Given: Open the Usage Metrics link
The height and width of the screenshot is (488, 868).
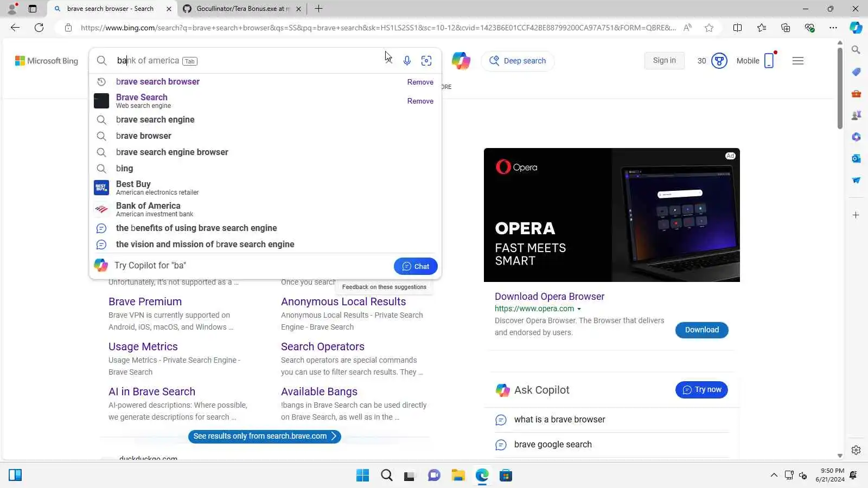Looking at the screenshot, I should [x=143, y=346].
